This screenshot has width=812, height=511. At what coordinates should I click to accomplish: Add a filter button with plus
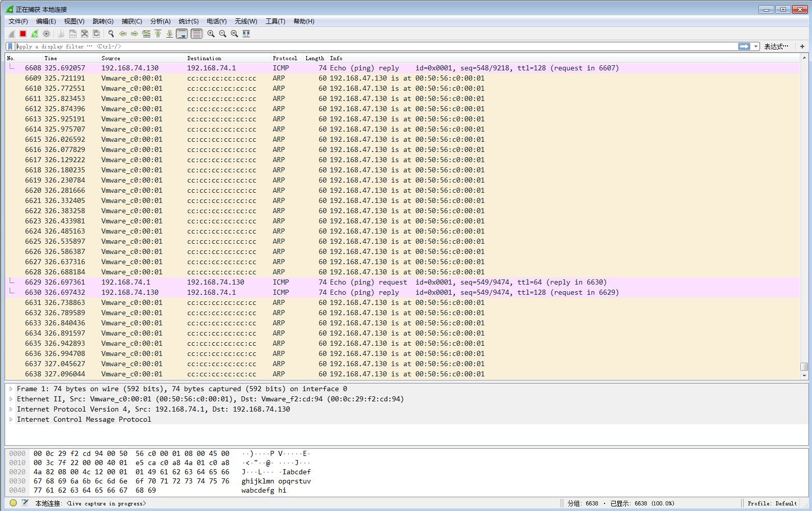[x=802, y=46]
